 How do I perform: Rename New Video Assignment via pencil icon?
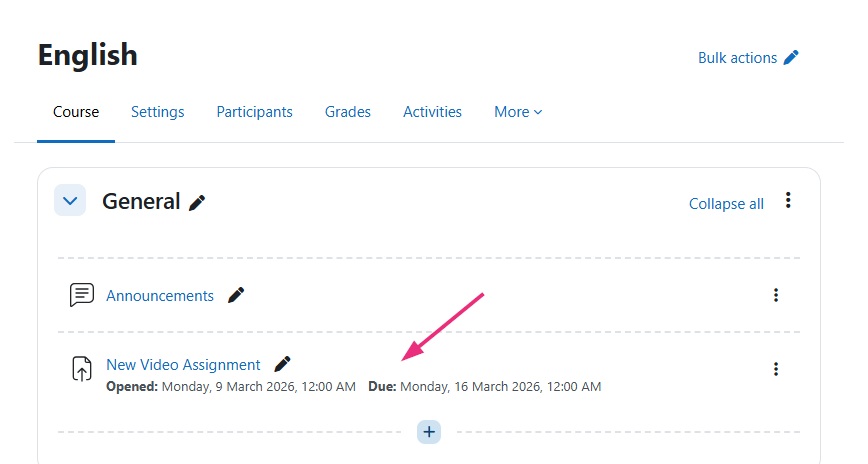point(282,364)
